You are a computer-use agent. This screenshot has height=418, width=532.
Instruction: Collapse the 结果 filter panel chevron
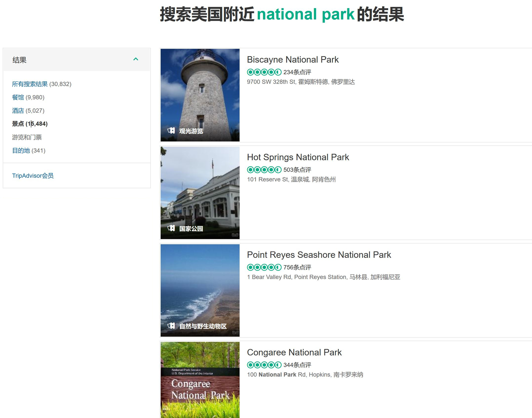click(136, 59)
